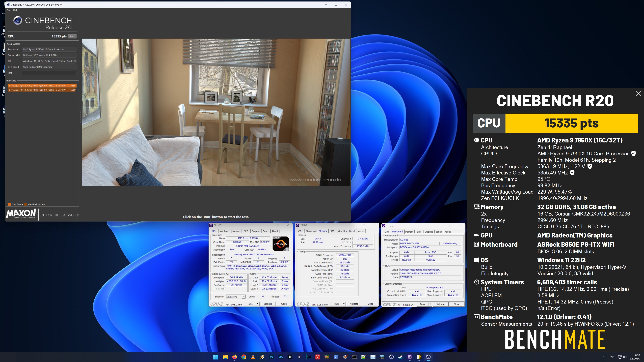Launch Firefox from the taskbar
The image size is (644, 362).
click(234, 357)
